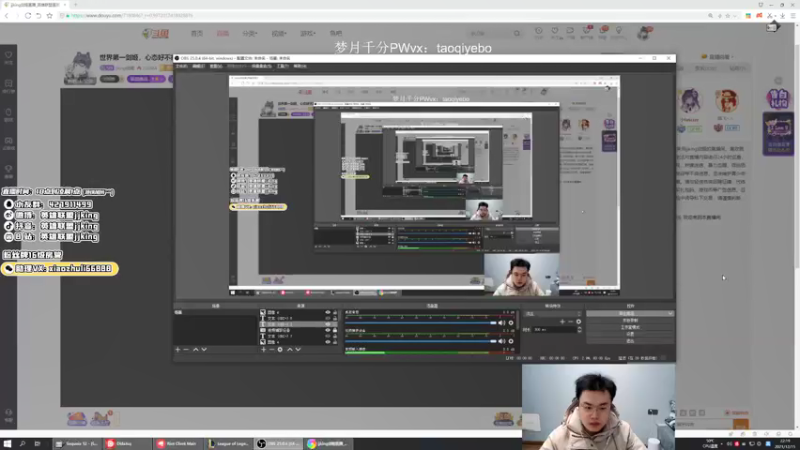The image size is (800, 450).
Task: Go to 首页 home in Douyu nav
Action: pyautogui.click(x=197, y=33)
